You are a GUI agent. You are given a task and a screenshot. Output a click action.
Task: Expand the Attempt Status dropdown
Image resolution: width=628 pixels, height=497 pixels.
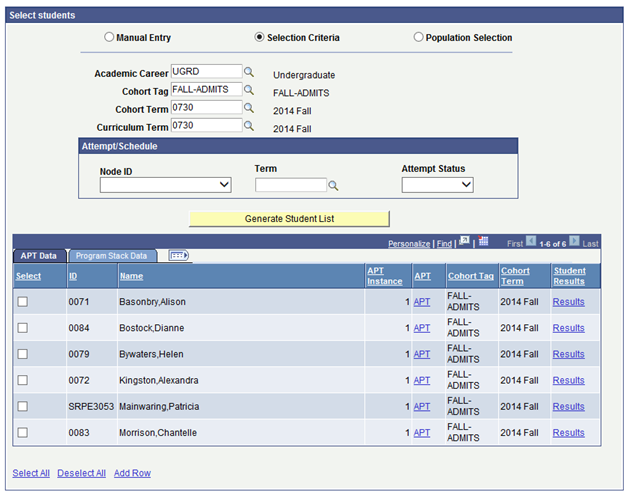coord(437,185)
